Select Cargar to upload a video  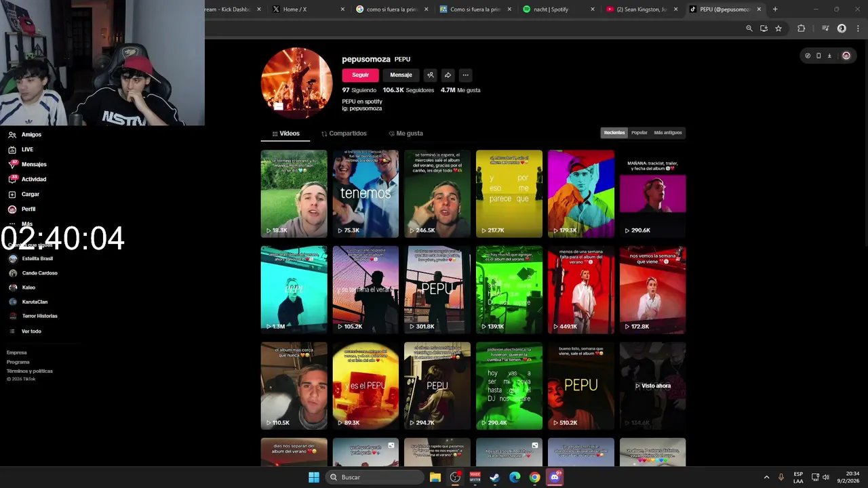(x=24, y=195)
